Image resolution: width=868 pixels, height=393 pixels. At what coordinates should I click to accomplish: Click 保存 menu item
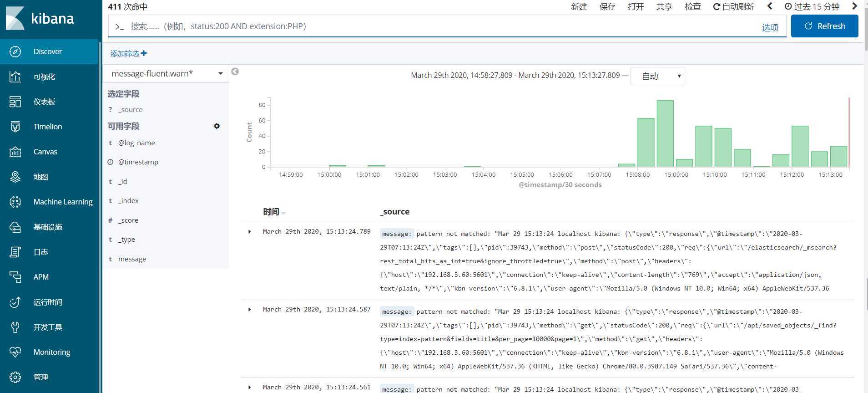click(x=607, y=6)
